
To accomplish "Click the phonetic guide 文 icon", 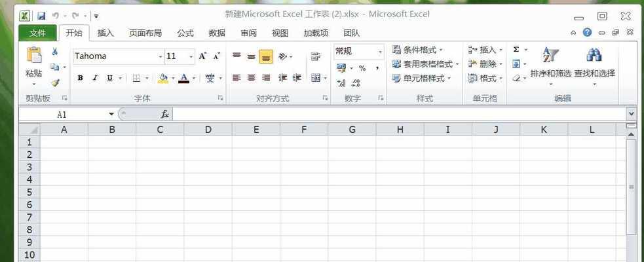I will point(210,78).
